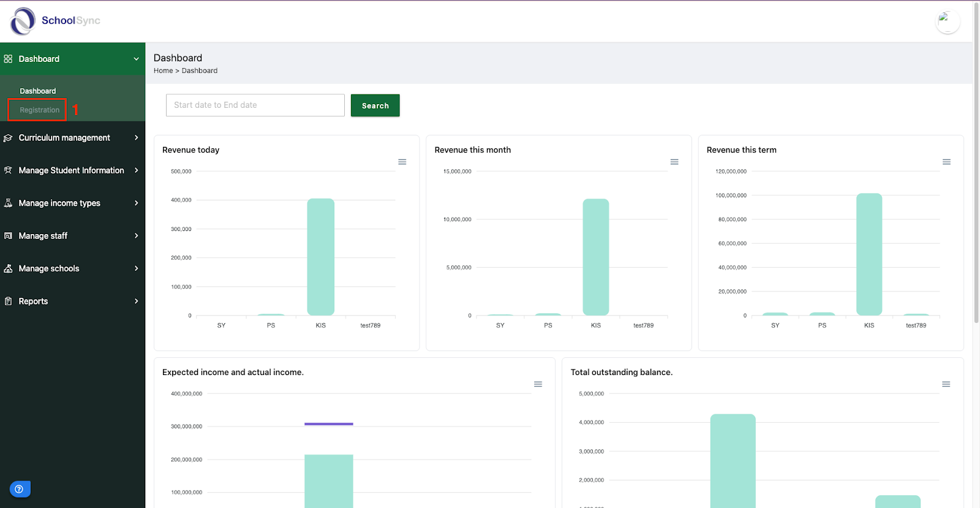
Task: Select Registration under Dashboard
Action: tap(40, 110)
